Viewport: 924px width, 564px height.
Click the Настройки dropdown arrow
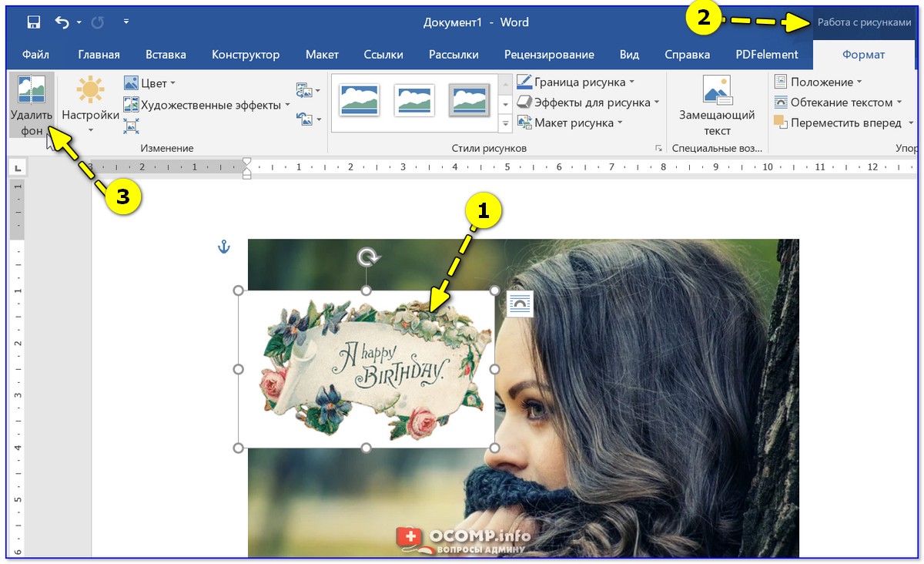pyautogui.click(x=90, y=130)
